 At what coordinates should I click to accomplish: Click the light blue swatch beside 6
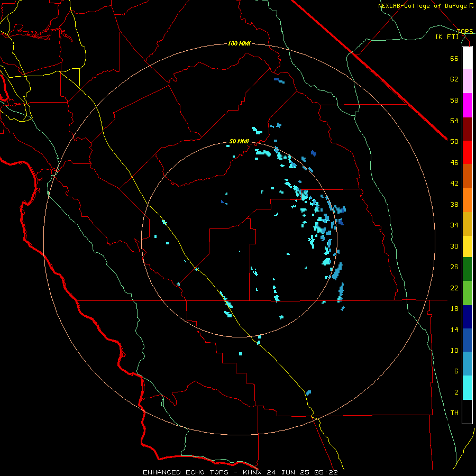(467, 364)
